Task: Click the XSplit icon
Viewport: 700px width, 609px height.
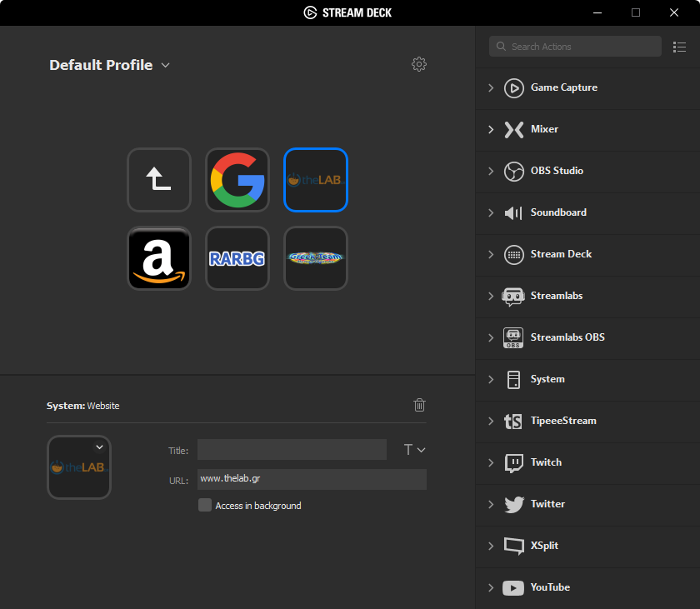Action: 514,546
